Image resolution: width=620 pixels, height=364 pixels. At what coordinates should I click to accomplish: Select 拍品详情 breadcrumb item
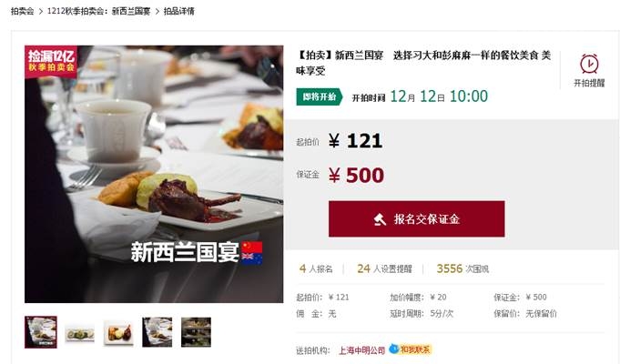pos(179,11)
